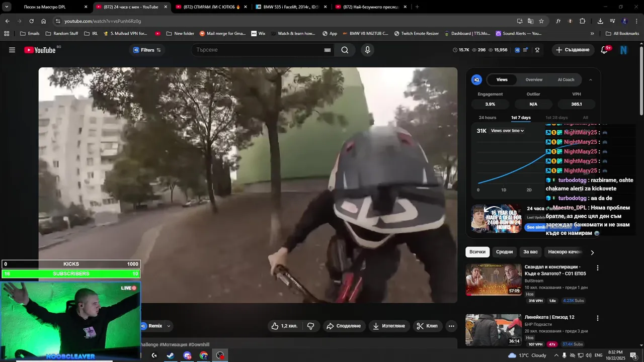
Task: Click the Споделяне share button
Action: point(344,326)
